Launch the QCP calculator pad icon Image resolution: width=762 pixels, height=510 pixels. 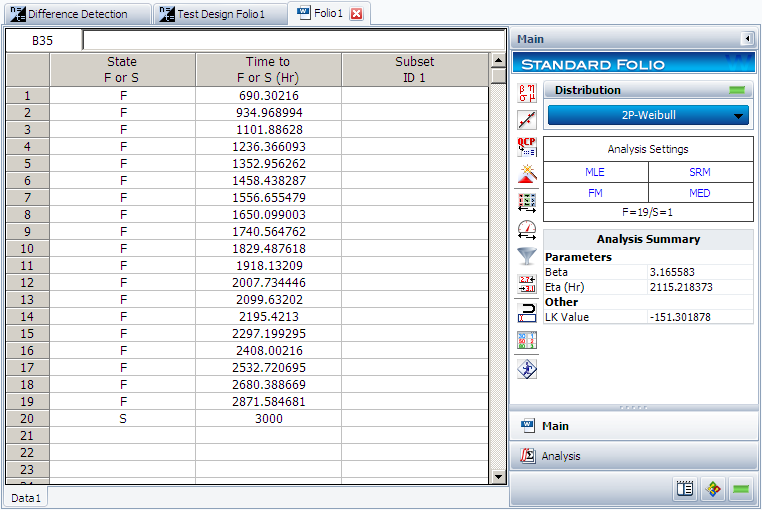[526, 147]
